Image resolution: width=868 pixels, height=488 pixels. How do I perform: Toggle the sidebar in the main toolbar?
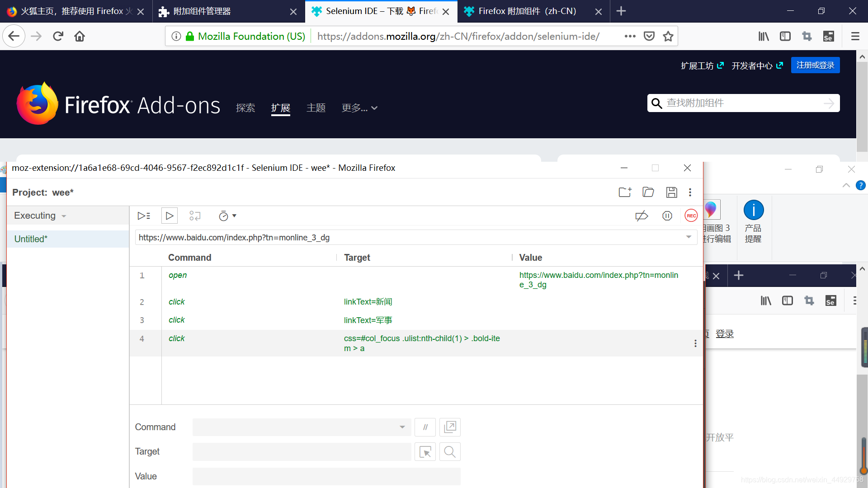[x=785, y=36]
